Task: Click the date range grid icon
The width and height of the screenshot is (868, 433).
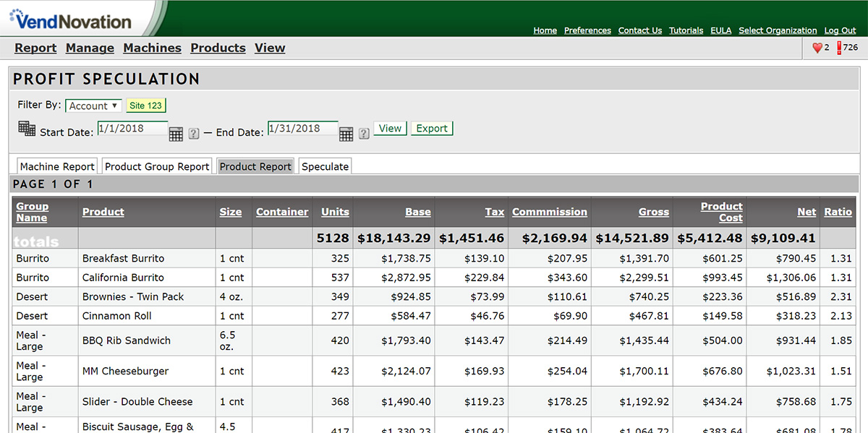Action: (27, 129)
